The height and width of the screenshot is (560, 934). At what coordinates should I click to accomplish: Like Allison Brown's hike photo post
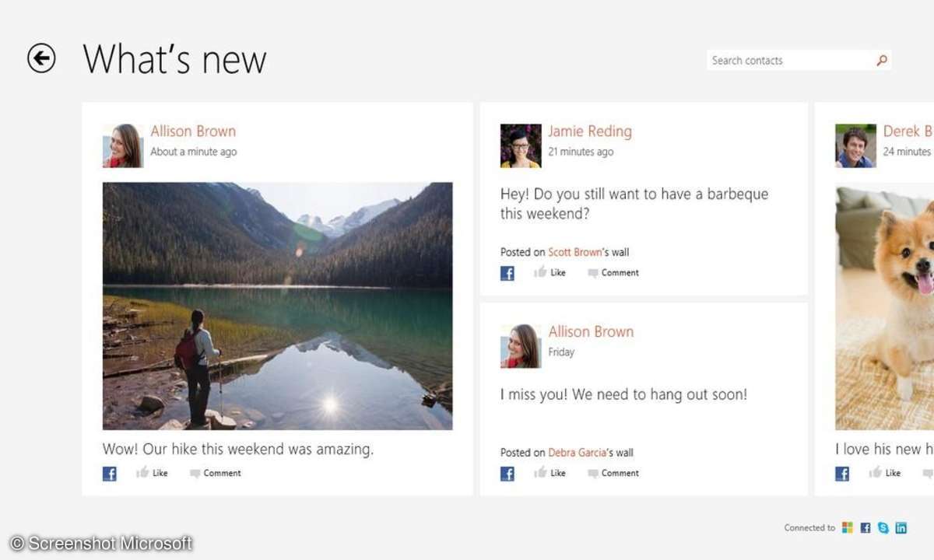(x=152, y=473)
